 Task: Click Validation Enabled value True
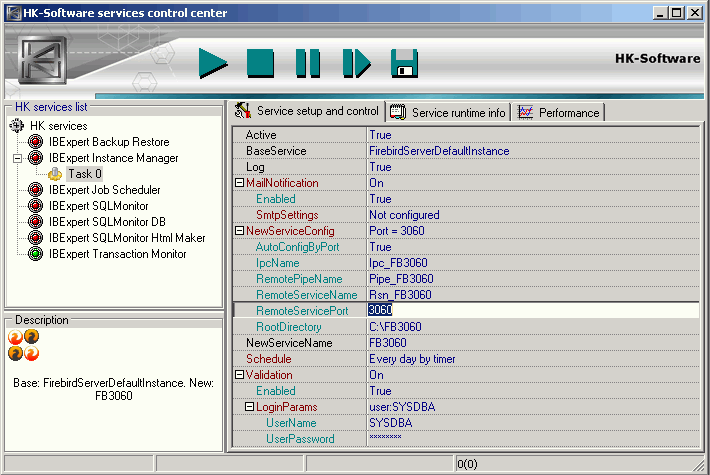[380, 391]
